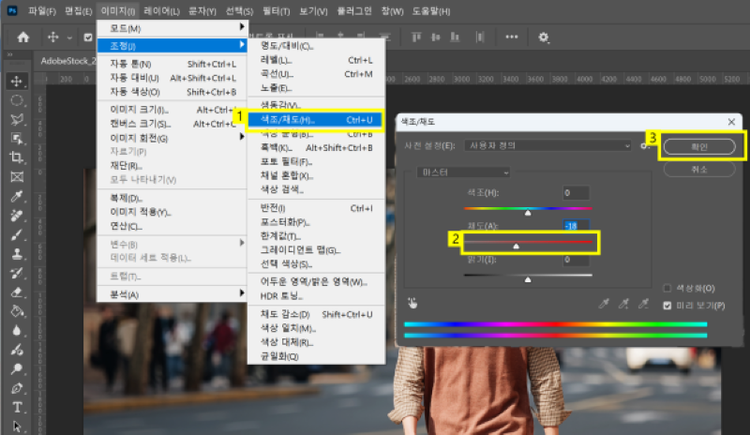Close the 색조/채도 dialog
Image resolution: width=750 pixels, height=435 pixels.
[731, 122]
